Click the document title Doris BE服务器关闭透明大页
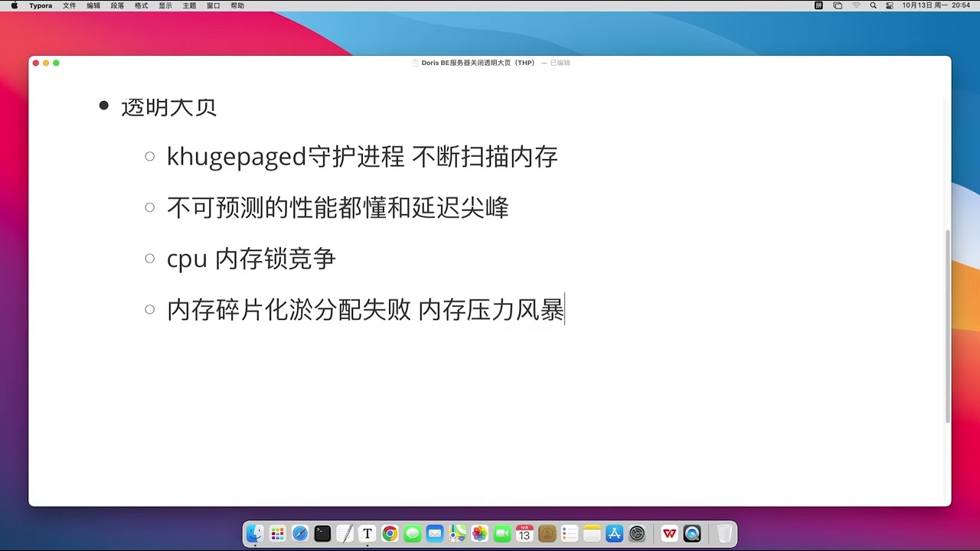The width and height of the screenshot is (980, 551). click(x=478, y=63)
